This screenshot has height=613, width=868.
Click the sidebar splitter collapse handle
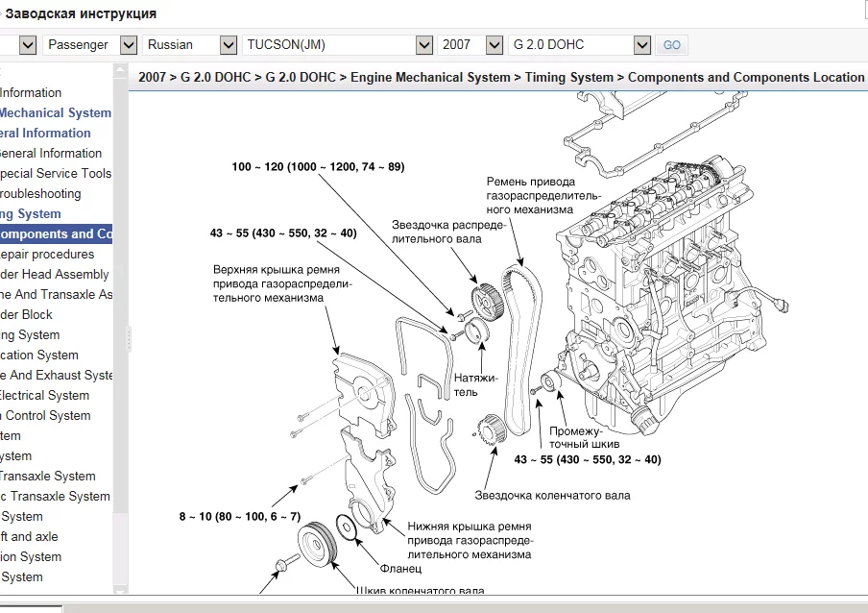tap(128, 338)
